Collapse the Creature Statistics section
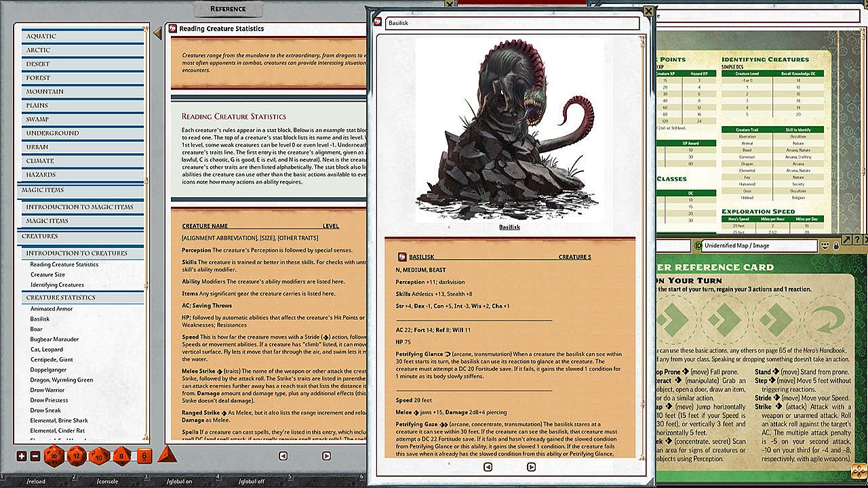Viewport: 868px width, 488px height. pyautogui.click(x=83, y=298)
